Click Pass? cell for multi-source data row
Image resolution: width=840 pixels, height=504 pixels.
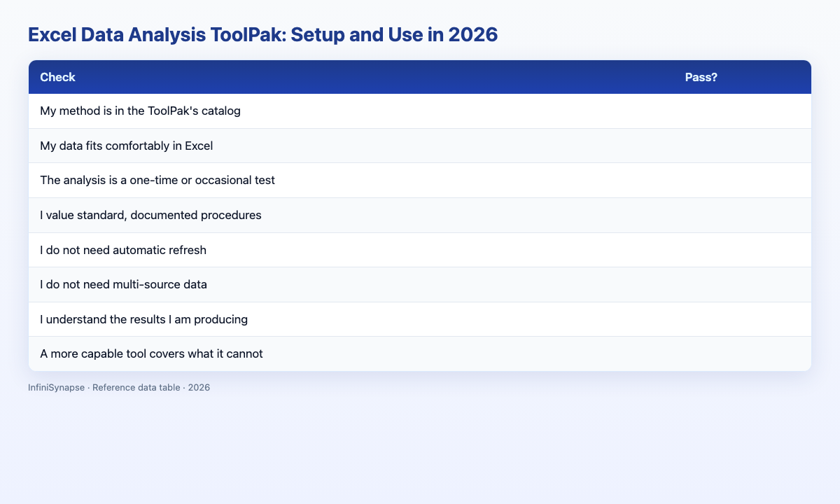tap(742, 284)
